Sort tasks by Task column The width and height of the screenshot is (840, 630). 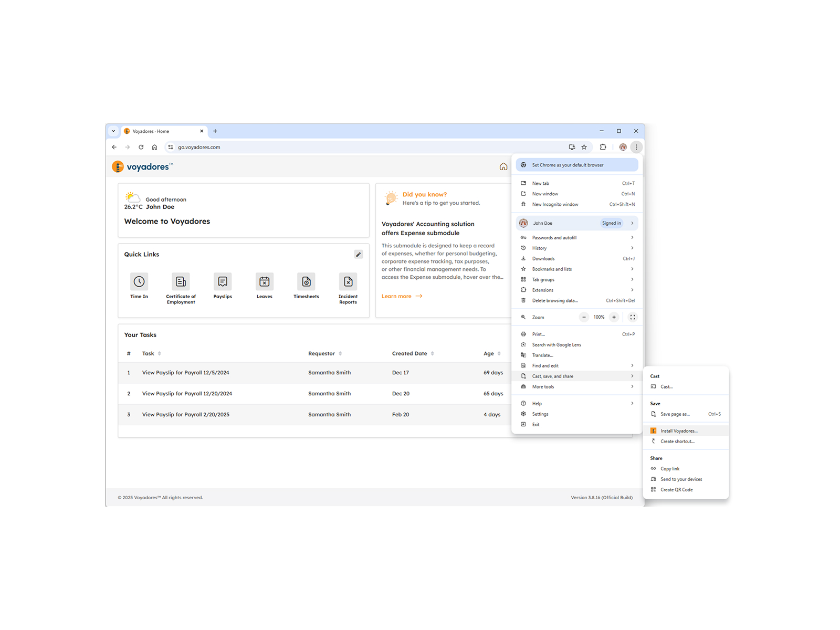tap(160, 353)
